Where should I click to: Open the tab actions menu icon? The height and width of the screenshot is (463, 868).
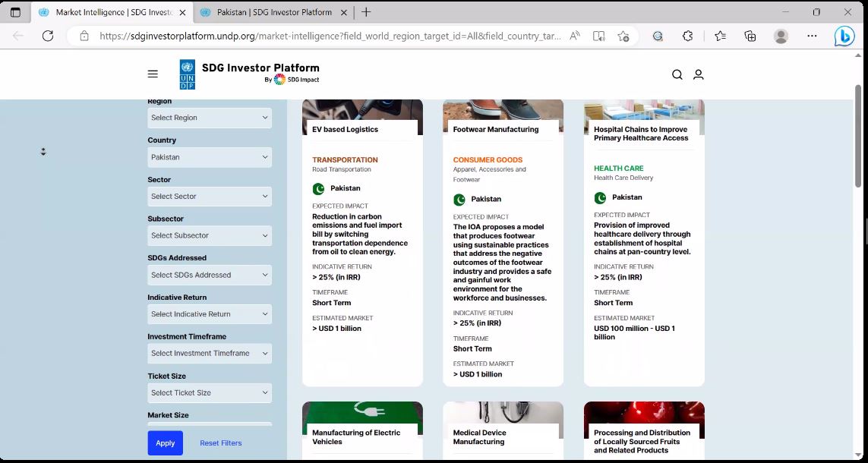pos(15,12)
